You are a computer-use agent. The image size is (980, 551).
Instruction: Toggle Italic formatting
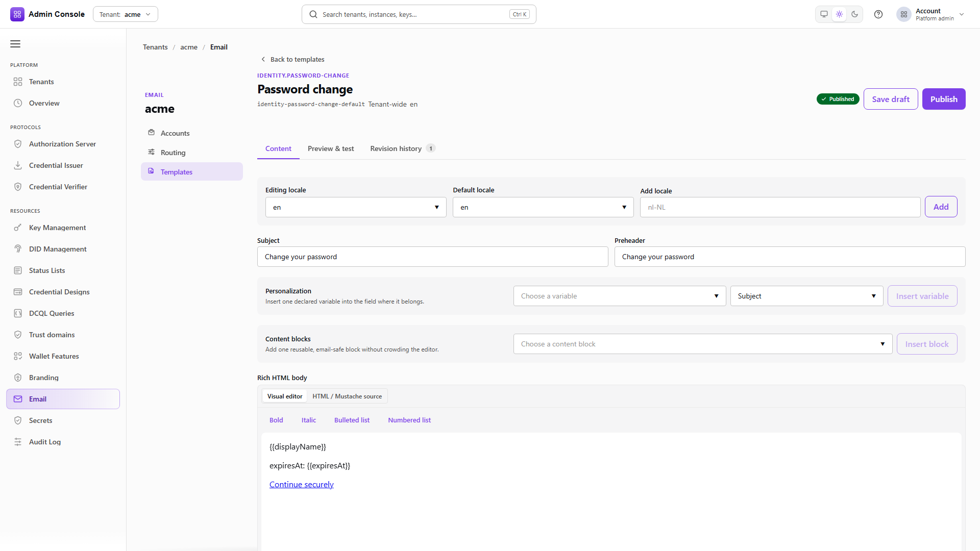click(x=309, y=420)
